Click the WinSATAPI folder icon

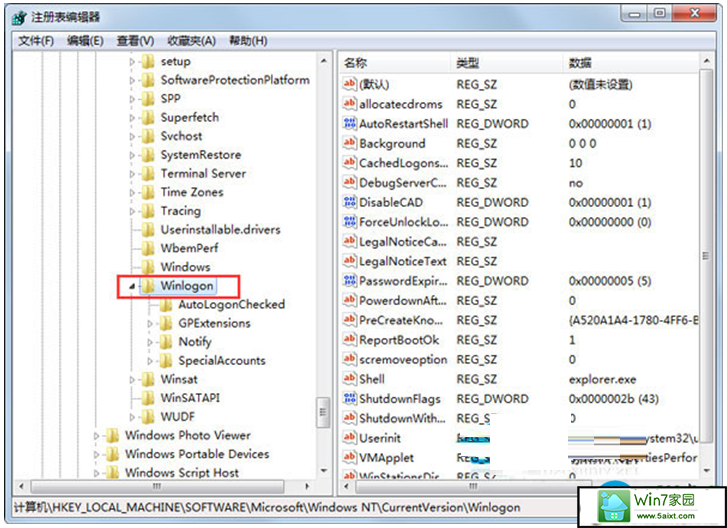coord(148,398)
